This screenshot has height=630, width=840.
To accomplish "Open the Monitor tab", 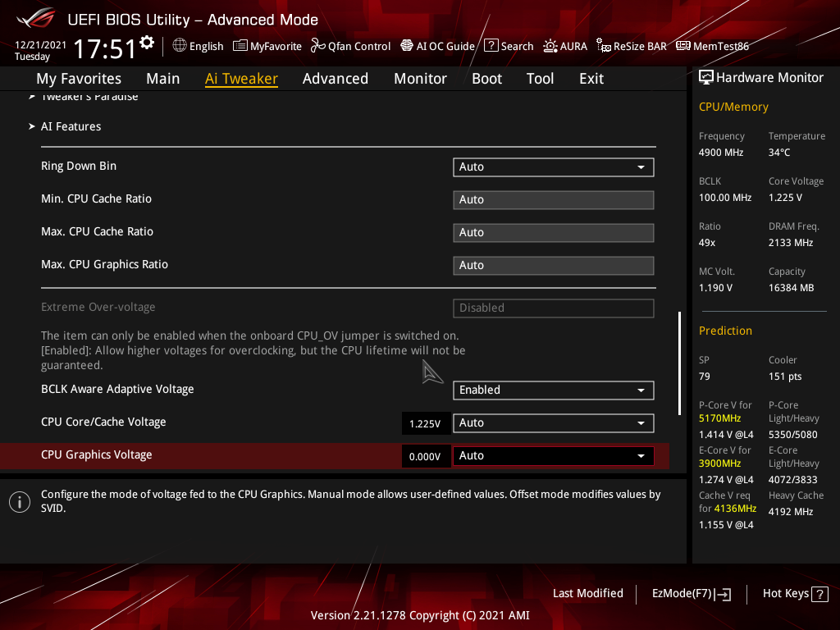I will tap(421, 79).
